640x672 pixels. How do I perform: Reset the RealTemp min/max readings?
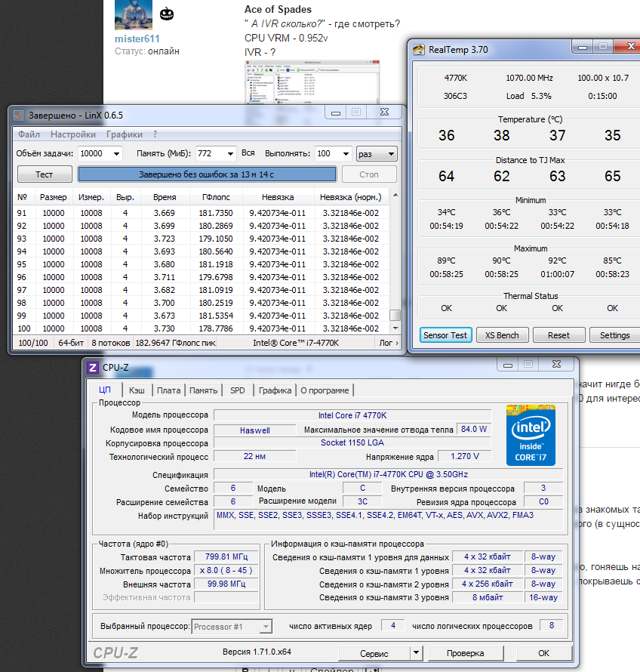558,335
